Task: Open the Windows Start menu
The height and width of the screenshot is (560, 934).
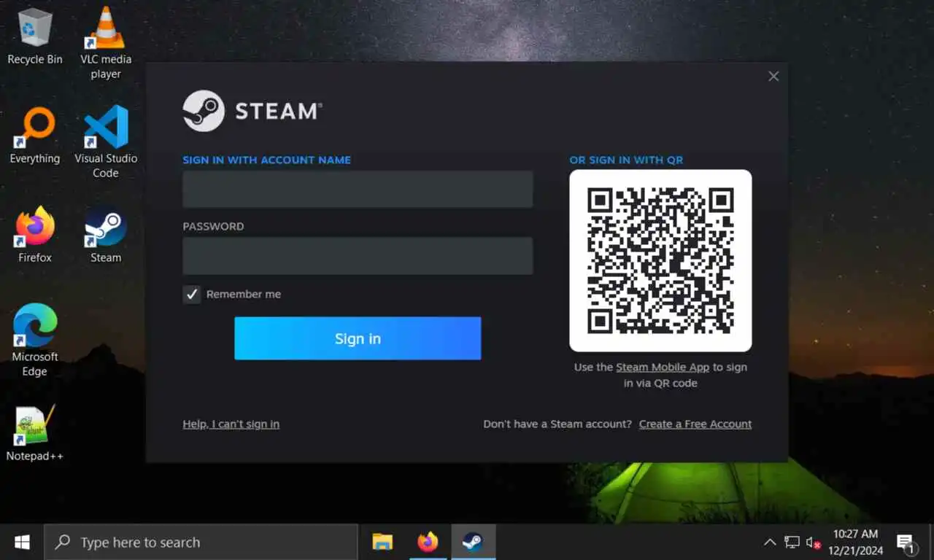Action: [22, 542]
